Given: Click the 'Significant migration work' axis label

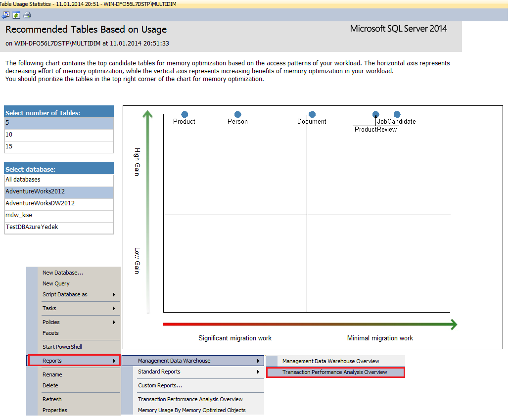Looking at the screenshot, I should tap(235, 338).
